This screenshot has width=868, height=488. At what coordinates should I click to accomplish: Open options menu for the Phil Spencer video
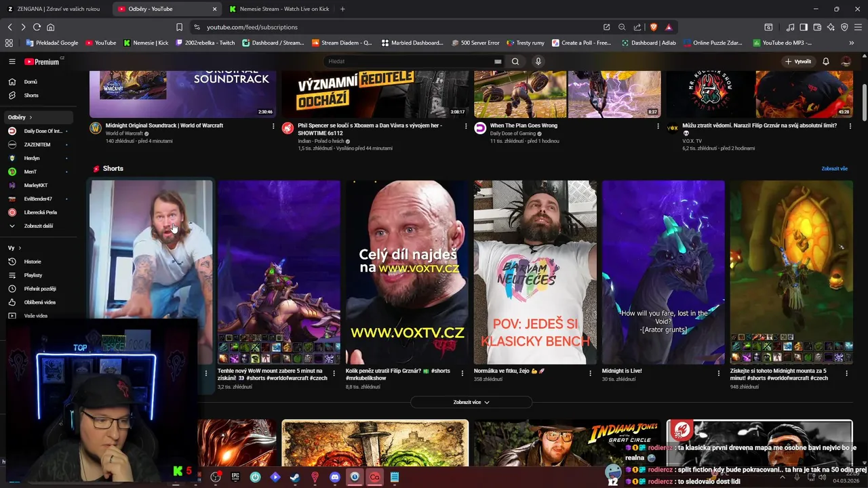pos(466,126)
